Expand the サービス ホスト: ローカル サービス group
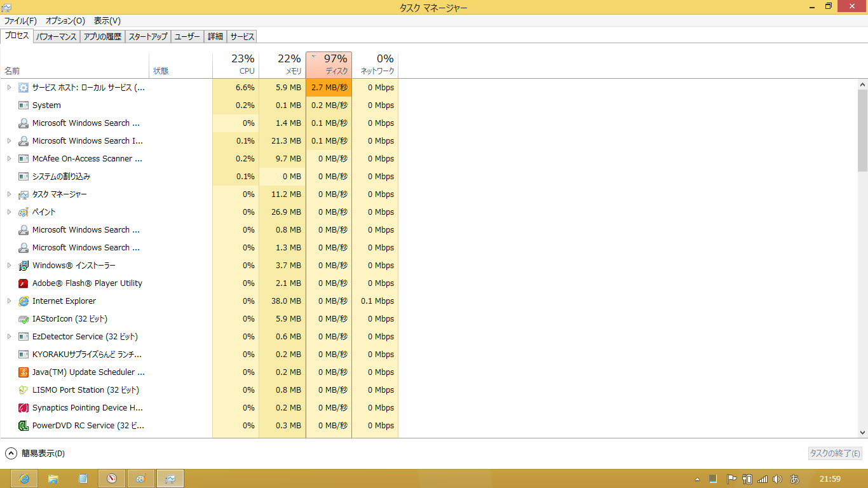 pyautogui.click(x=9, y=88)
